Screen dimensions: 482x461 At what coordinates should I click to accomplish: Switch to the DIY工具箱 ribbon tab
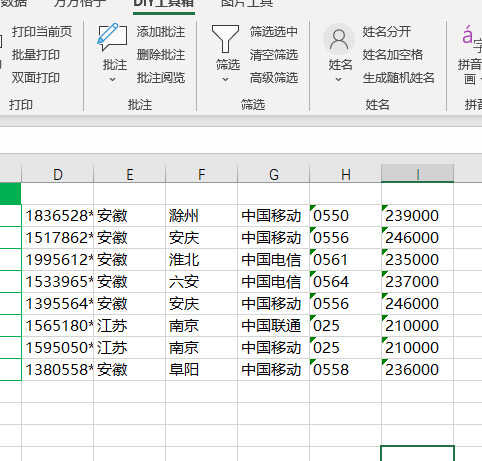pyautogui.click(x=164, y=4)
